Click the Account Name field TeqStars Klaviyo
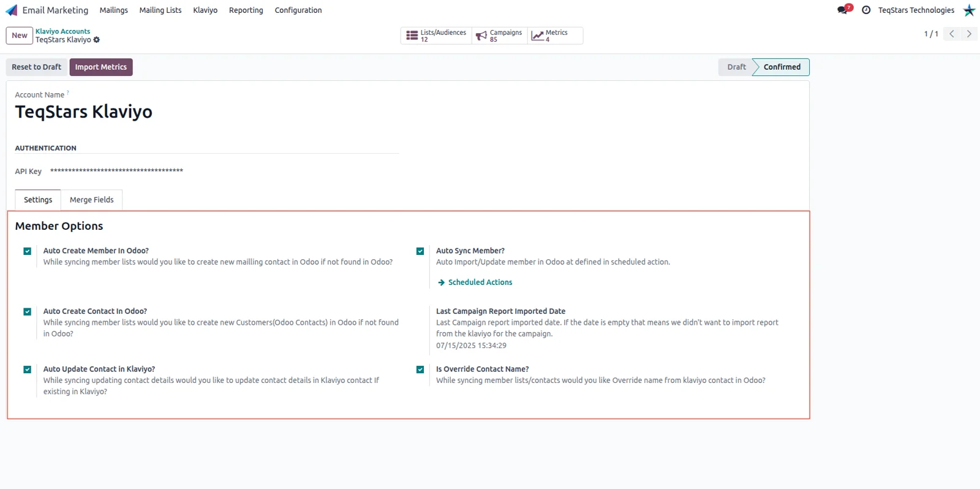Screen dimensions: 980x489 [84, 112]
